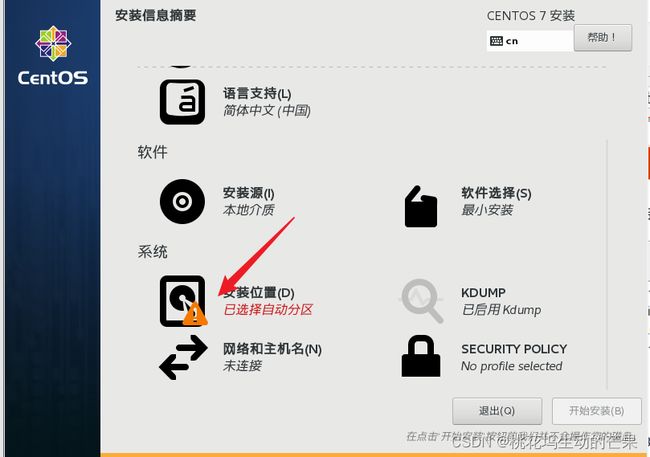
Task: Click the 帮助! help button
Action: (603, 38)
